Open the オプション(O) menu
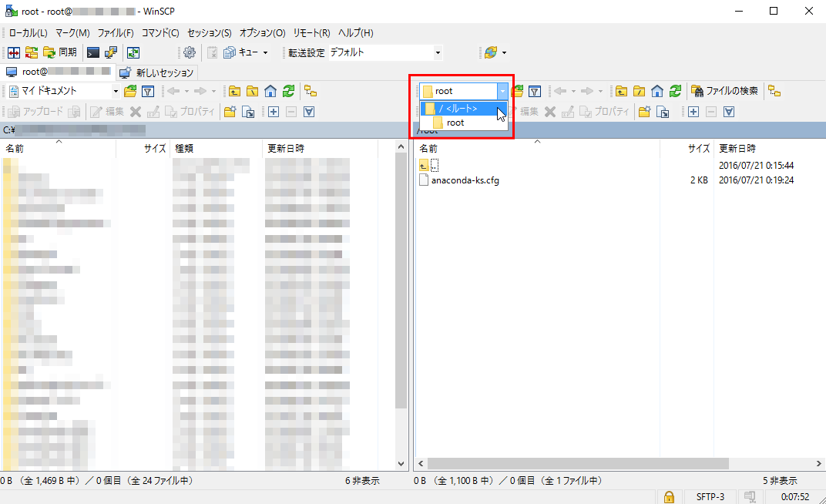826x504 pixels. 262,32
